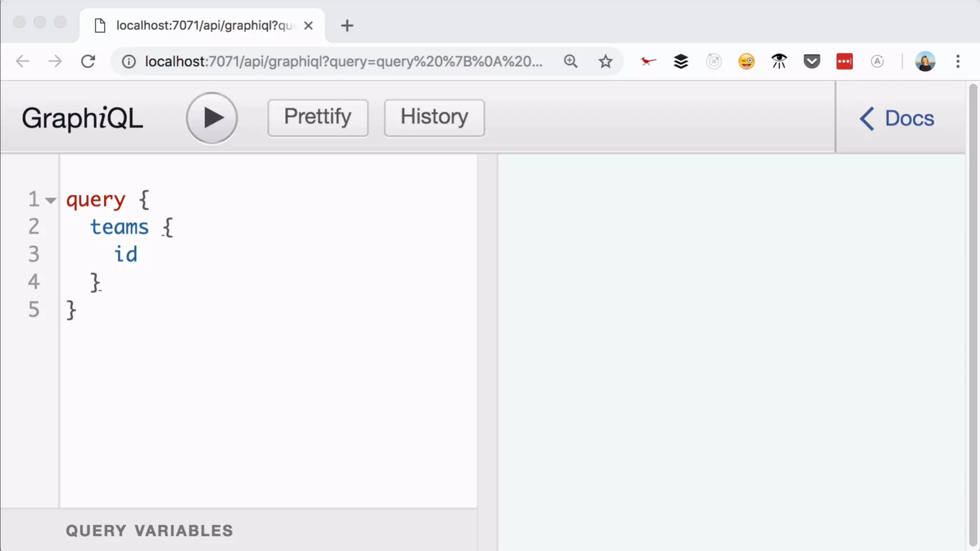The width and height of the screenshot is (980, 551).
Task: Save page with the Pocket extension
Action: point(812,61)
